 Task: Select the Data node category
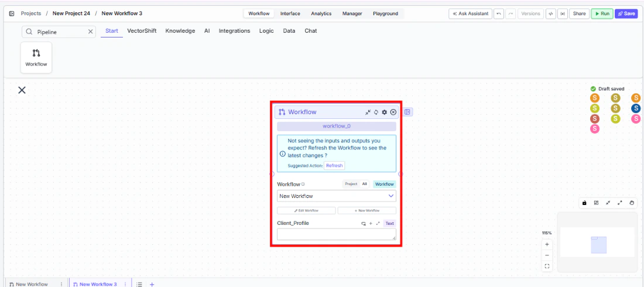point(289,31)
